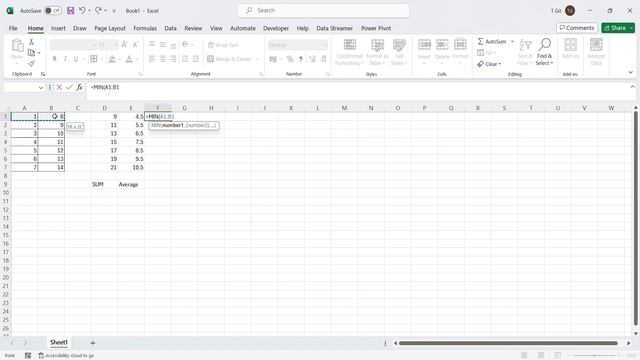Click the Format Painter brush icon
Screen dimensions: 640x360
point(31,63)
